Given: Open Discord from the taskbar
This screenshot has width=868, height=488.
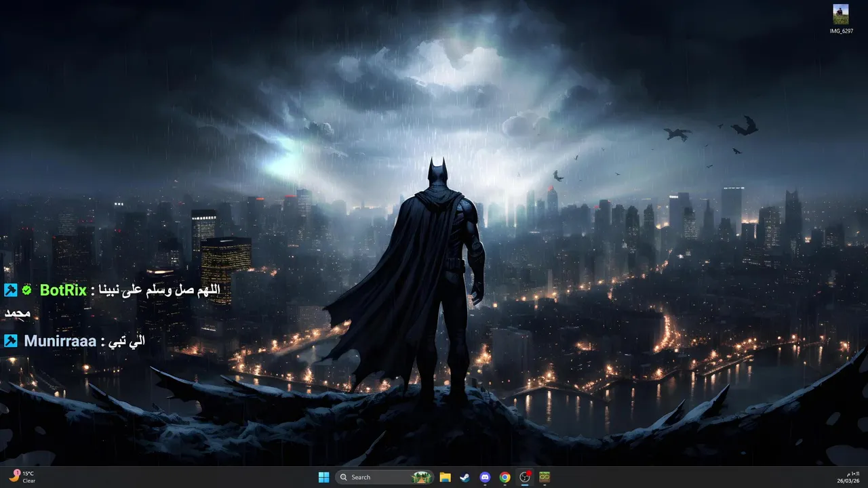Looking at the screenshot, I should point(485,477).
